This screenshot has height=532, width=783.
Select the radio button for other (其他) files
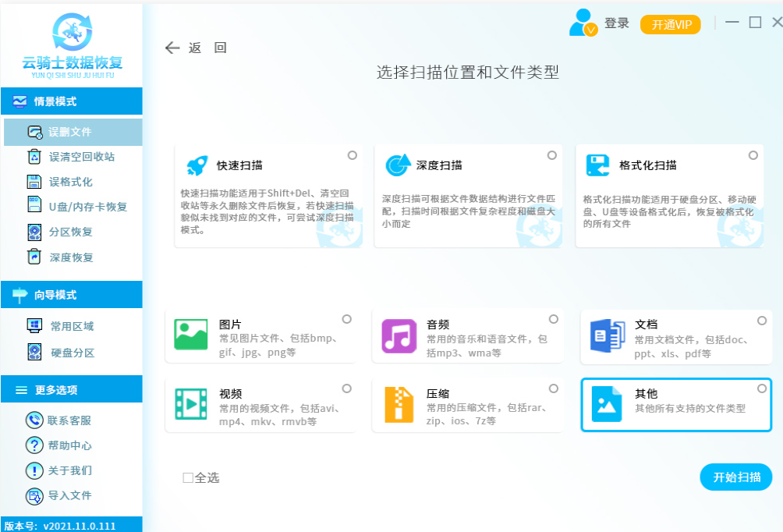pyautogui.click(x=762, y=388)
